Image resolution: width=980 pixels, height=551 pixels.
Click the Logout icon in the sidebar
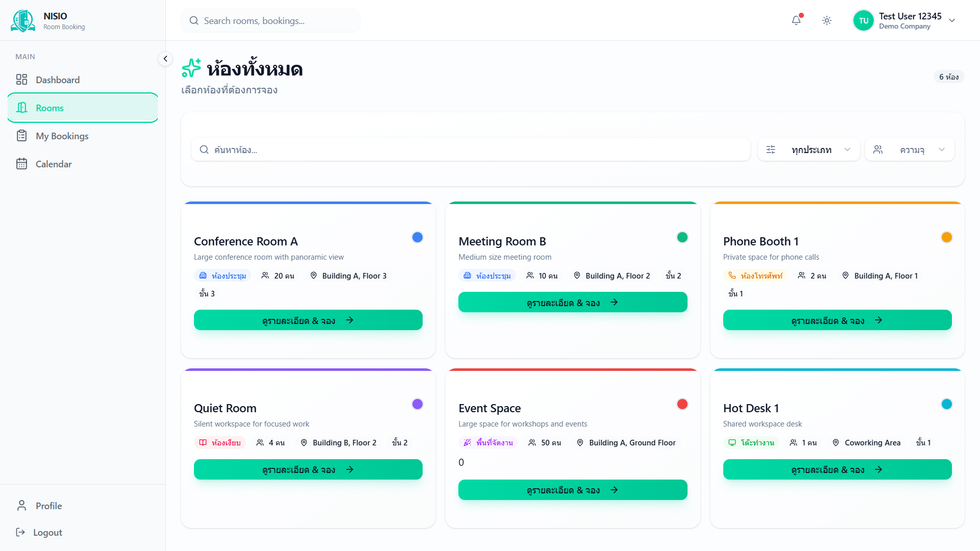[20, 532]
